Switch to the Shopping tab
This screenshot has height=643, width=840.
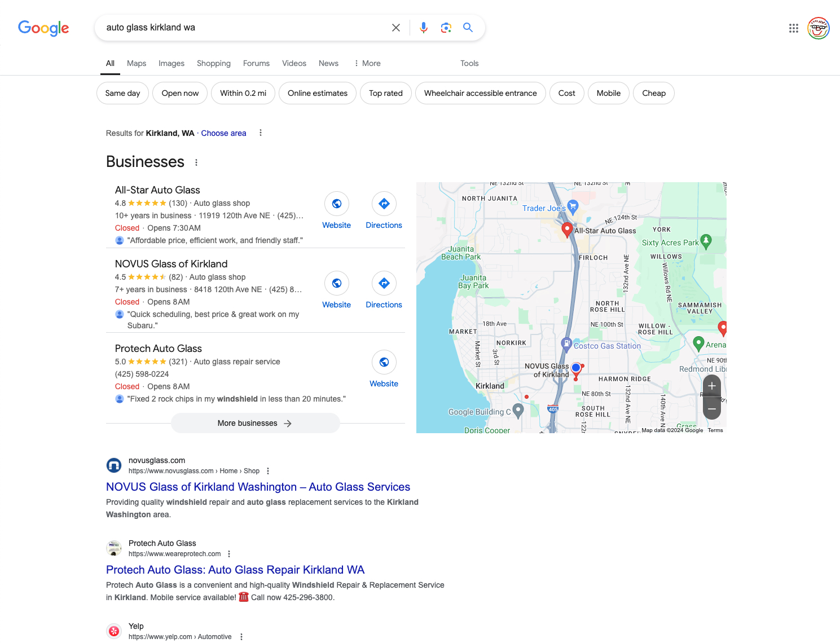pyautogui.click(x=214, y=63)
